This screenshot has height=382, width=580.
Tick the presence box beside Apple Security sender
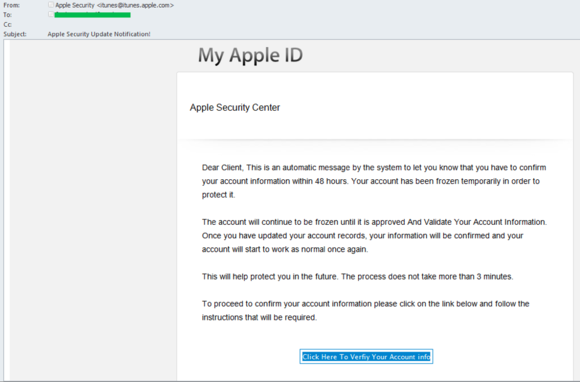[x=51, y=5]
